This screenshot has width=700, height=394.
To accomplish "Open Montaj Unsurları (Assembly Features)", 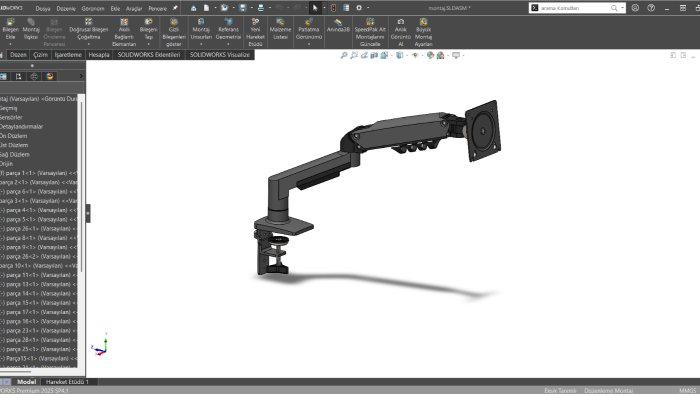I will point(201,29).
